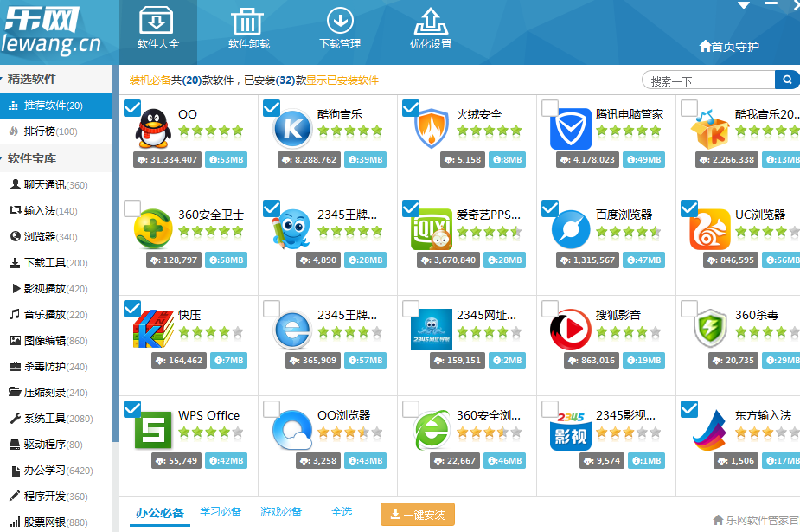Open the 浏览器(340) category
Viewport: 800px width, 532px height.
(x=56, y=237)
